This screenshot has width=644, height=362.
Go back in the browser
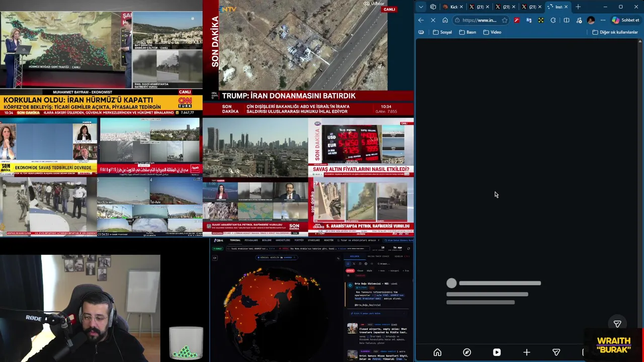tap(421, 20)
